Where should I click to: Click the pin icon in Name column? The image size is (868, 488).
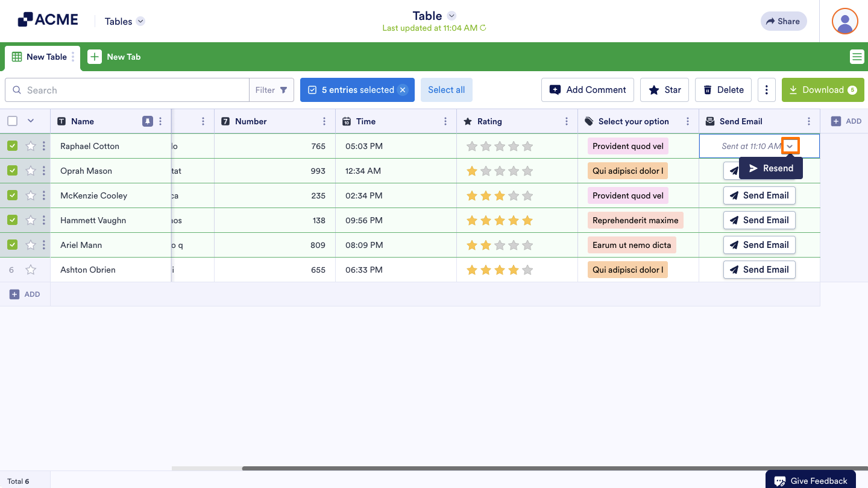[x=148, y=121]
